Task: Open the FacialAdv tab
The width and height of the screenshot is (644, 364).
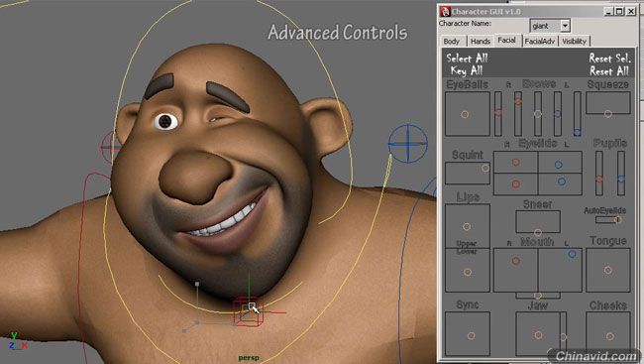Action: coord(540,41)
